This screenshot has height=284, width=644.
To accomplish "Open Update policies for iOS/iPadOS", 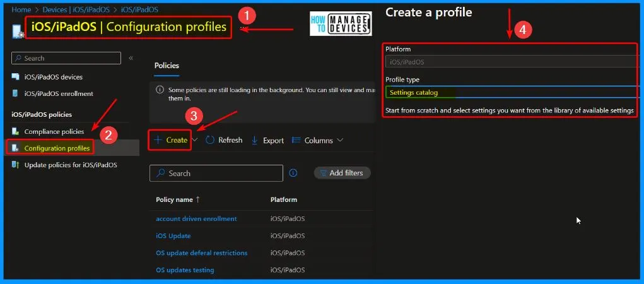I will click(x=71, y=165).
